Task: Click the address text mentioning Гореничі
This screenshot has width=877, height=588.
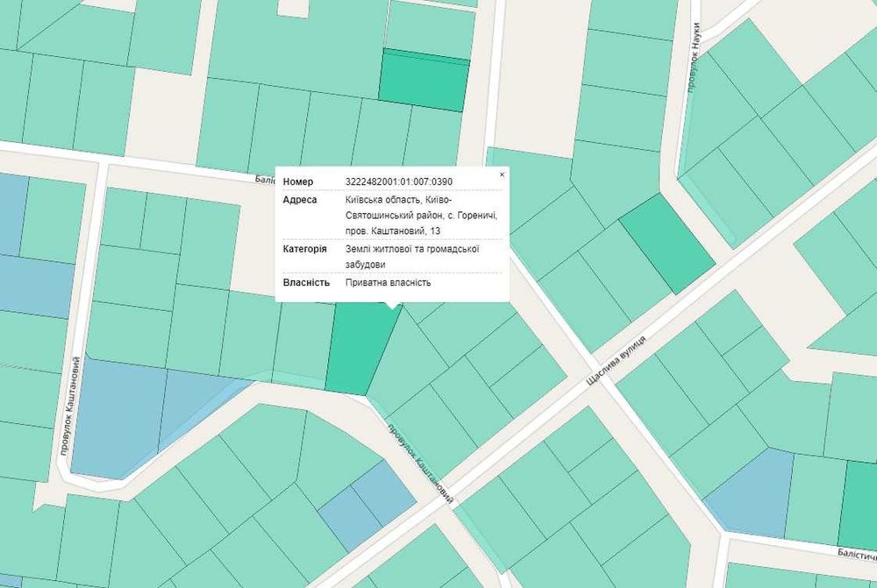Action: pyautogui.click(x=421, y=216)
